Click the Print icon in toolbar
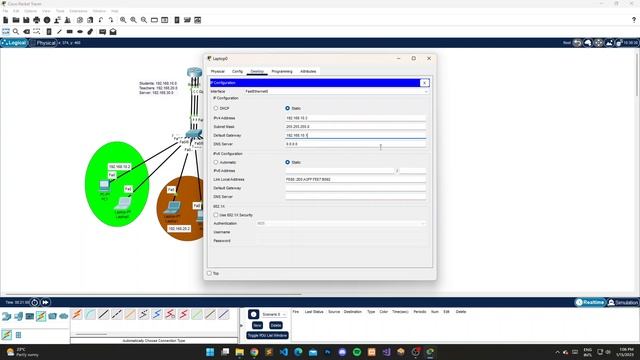 click(37, 20)
